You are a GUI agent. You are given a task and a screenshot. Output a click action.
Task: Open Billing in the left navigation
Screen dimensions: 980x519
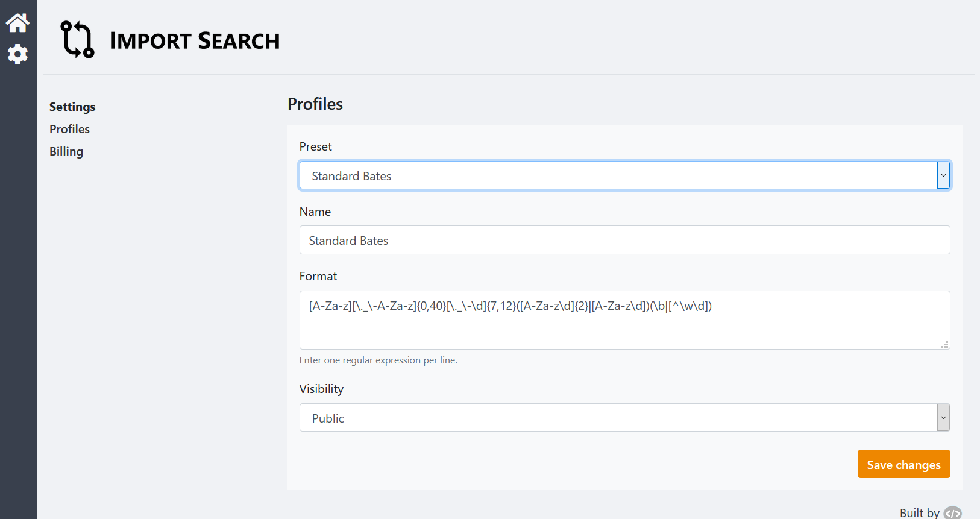(x=66, y=151)
